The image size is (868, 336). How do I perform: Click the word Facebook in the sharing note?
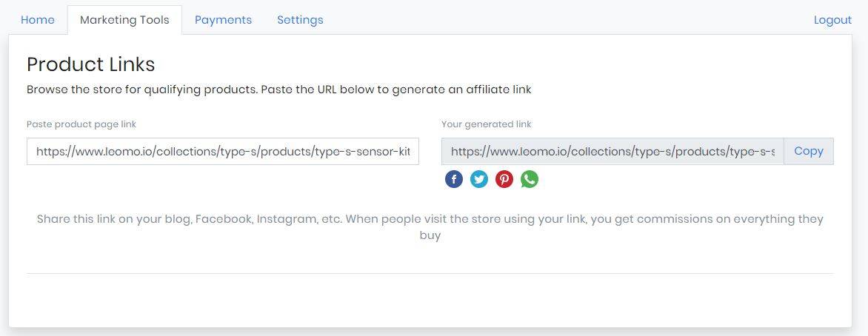(x=223, y=218)
